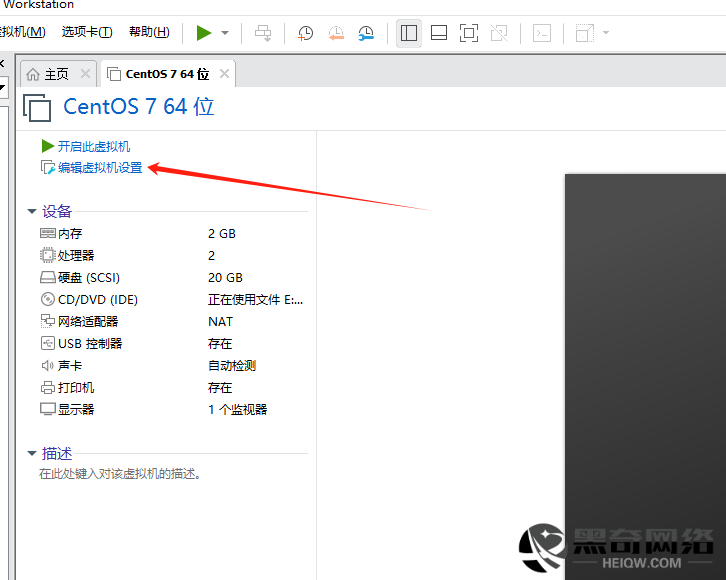Open the 选项卡 menu
Image resolution: width=726 pixels, height=580 pixels.
(x=87, y=32)
